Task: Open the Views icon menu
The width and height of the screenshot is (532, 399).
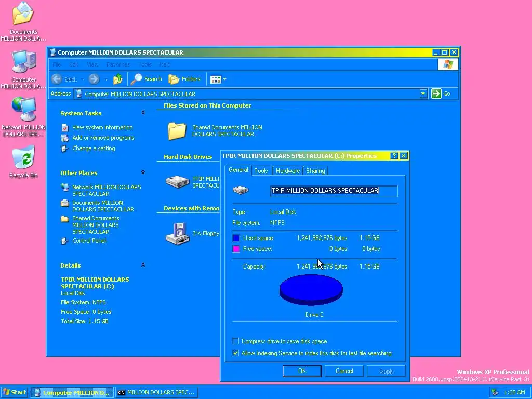Action: pos(216,79)
